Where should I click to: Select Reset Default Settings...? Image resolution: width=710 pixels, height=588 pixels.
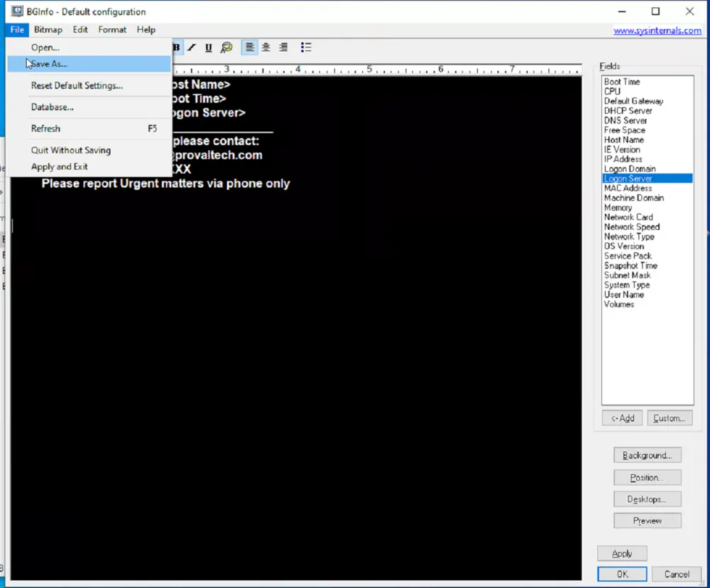89,85
